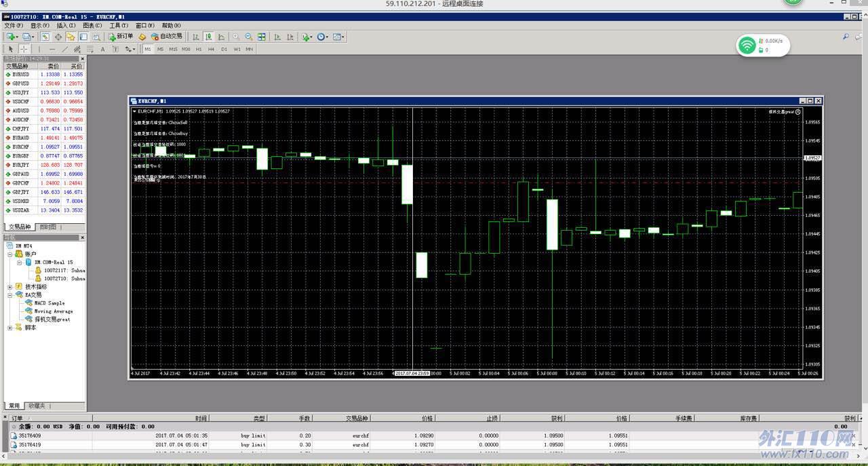Image resolution: width=868 pixels, height=466 pixels.
Task: Open the 图表 menu
Action: pyautogui.click(x=92, y=26)
